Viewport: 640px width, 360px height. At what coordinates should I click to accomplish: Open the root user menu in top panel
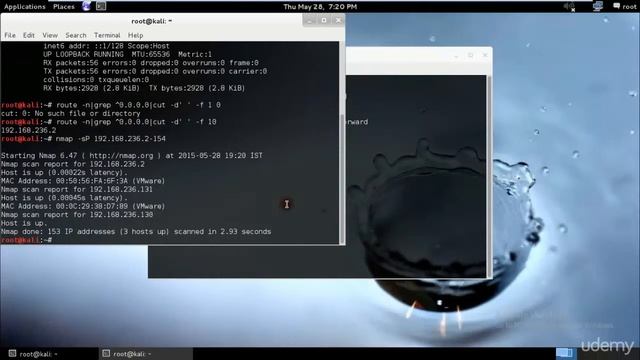(x=624, y=7)
